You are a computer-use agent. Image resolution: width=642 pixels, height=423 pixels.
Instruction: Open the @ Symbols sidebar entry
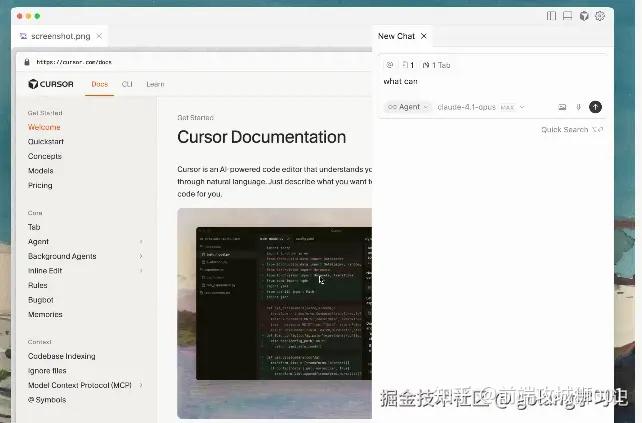click(x=47, y=400)
